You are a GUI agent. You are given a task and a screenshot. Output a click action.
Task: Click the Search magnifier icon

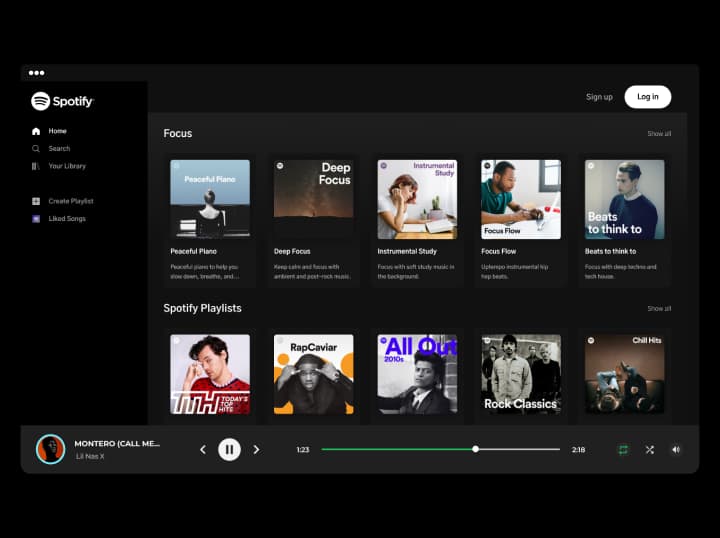(x=36, y=149)
